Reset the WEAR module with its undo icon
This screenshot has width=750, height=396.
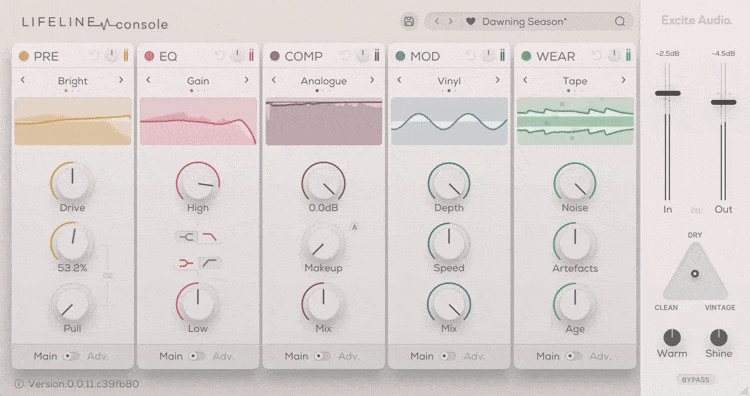596,56
